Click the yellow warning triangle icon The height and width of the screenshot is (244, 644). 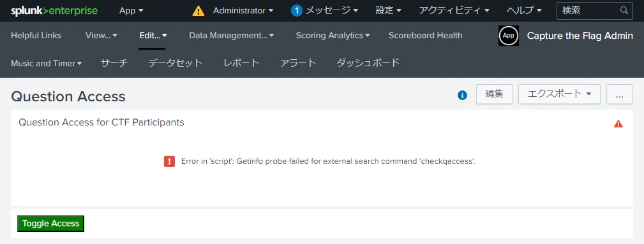point(198,11)
